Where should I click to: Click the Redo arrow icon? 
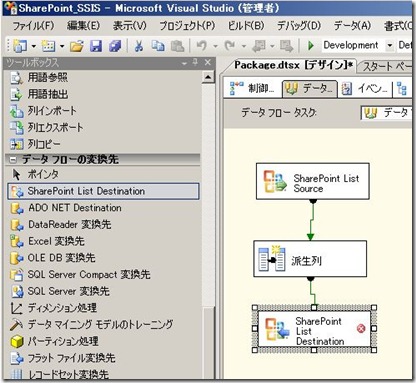[x=230, y=46]
